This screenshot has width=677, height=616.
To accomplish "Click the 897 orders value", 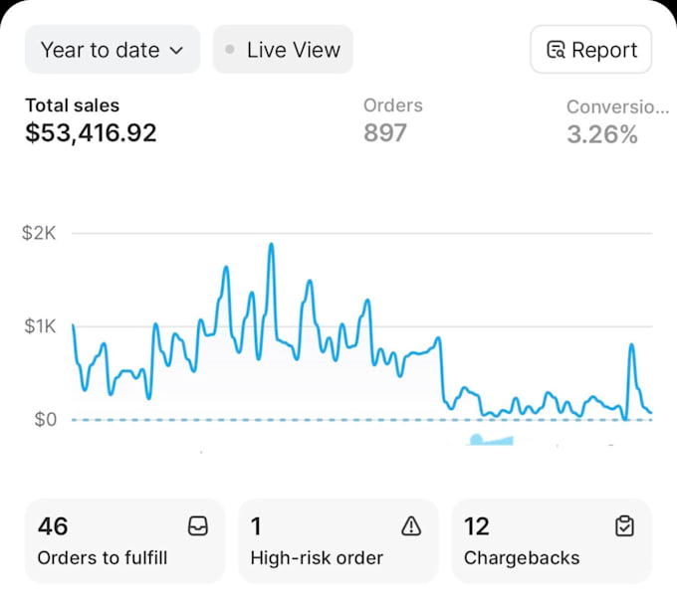I will (384, 133).
